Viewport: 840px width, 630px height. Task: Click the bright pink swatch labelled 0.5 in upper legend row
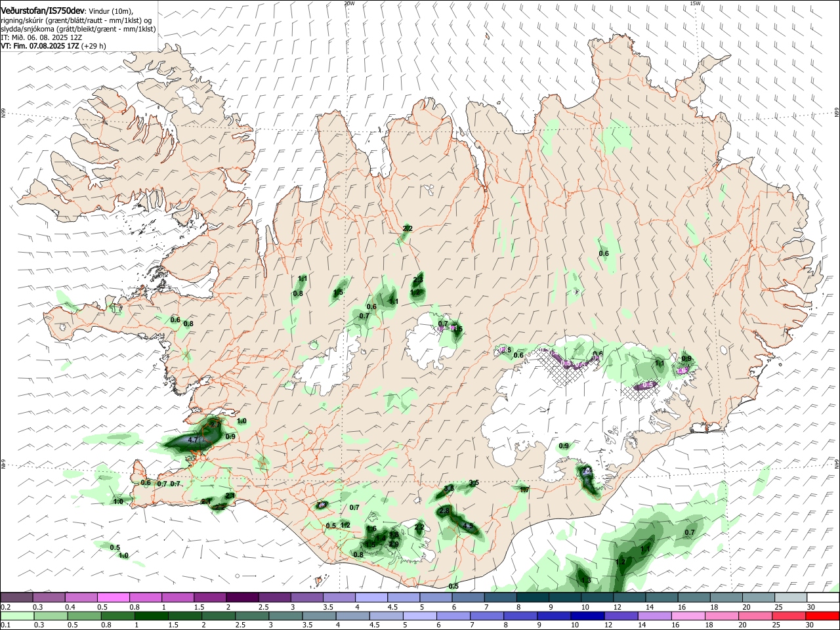[113, 597]
